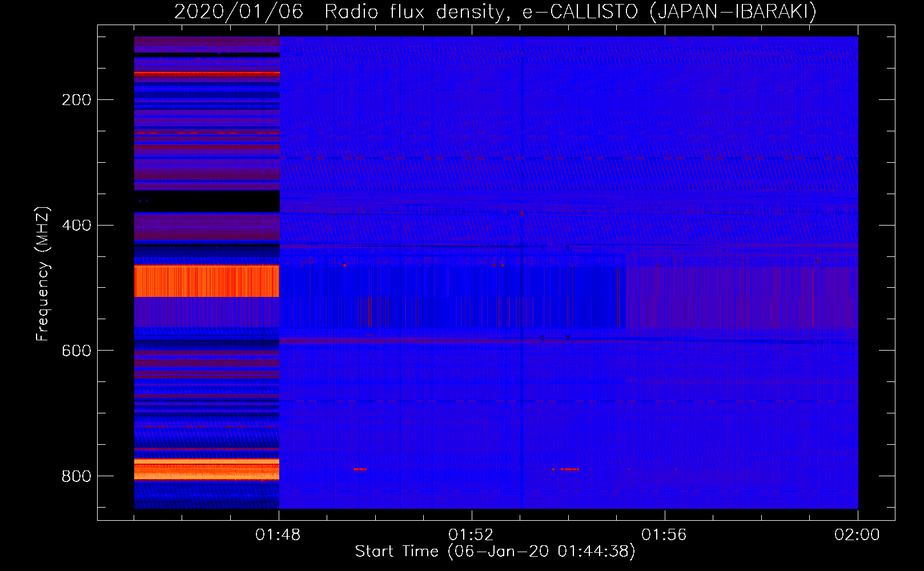Click the 'Frequency (MHZ)' axis label
Viewport: 924px width, 571px height.
43,274
